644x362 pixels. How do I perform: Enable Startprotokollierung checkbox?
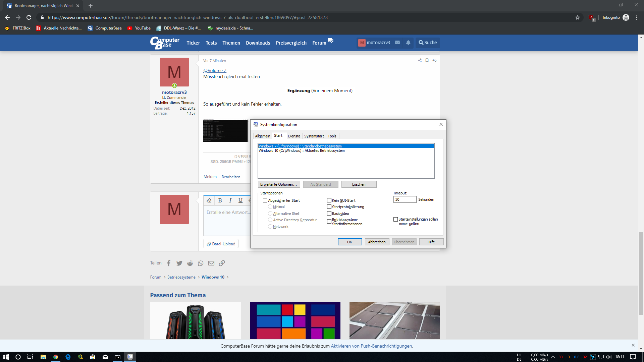(329, 207)
